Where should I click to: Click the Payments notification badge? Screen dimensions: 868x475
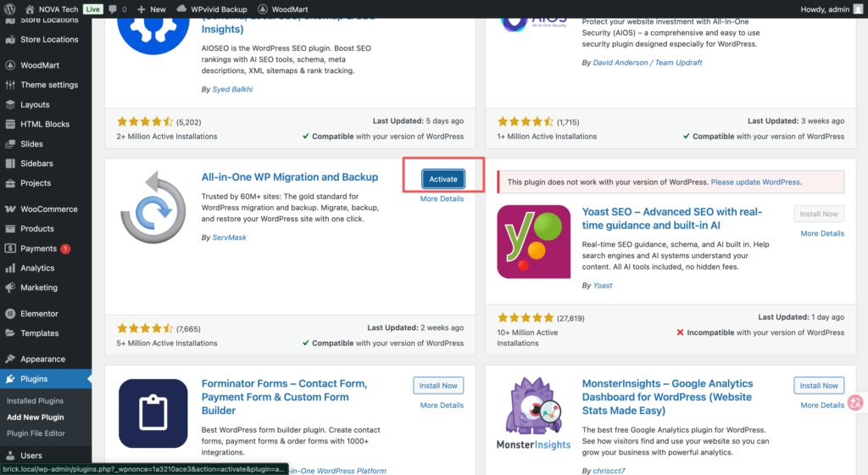(65, 249)
